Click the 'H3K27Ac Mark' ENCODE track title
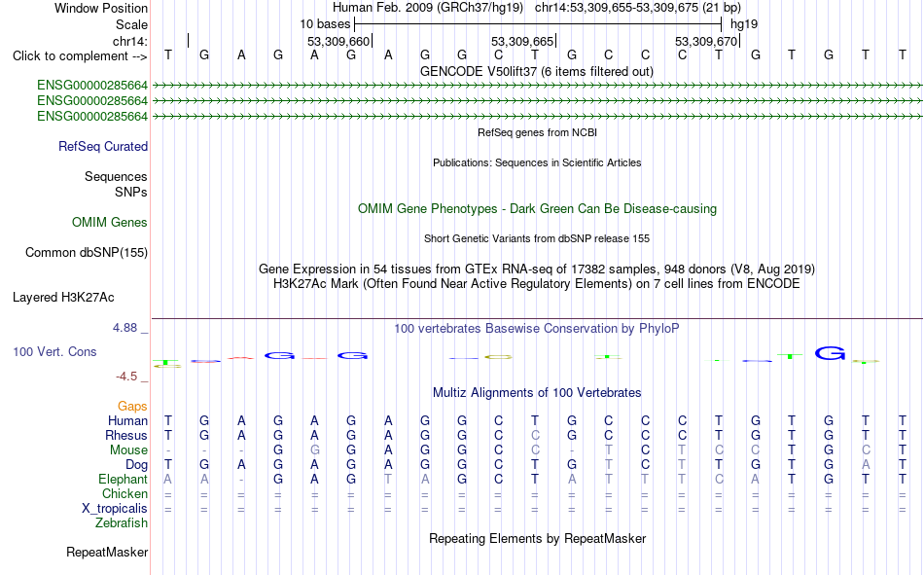 coord(537,284)
